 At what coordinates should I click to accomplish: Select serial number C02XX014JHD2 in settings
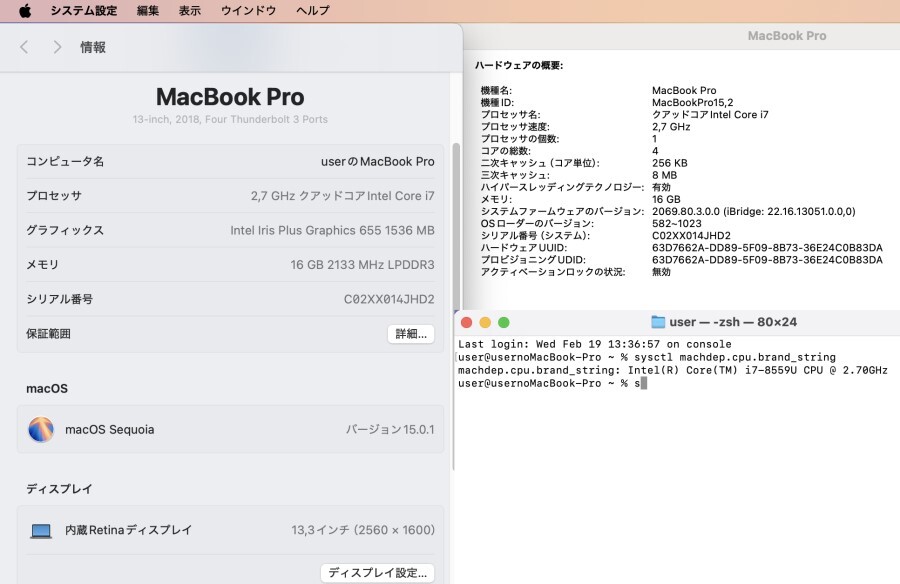click(389, 299)
